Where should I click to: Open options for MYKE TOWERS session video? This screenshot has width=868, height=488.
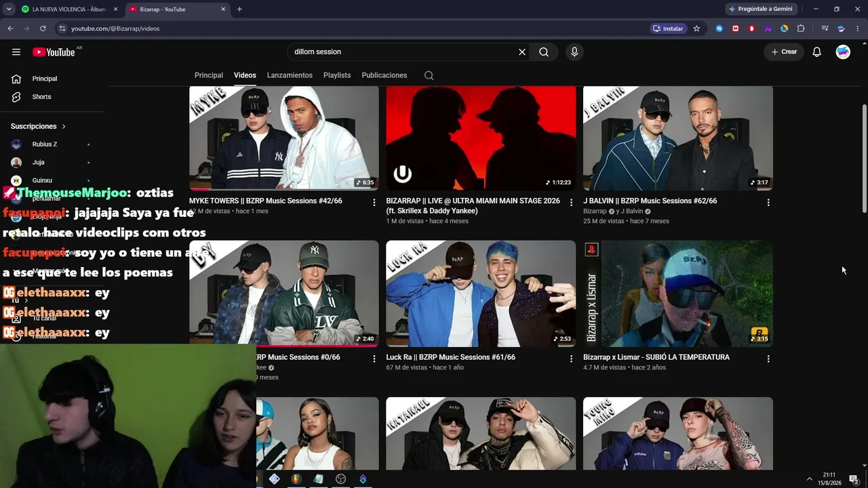[x=374, y=202]
